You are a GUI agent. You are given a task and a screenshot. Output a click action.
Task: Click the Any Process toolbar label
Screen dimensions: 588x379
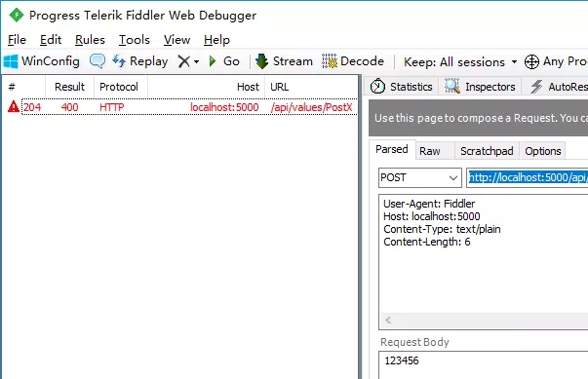[566, 61]
